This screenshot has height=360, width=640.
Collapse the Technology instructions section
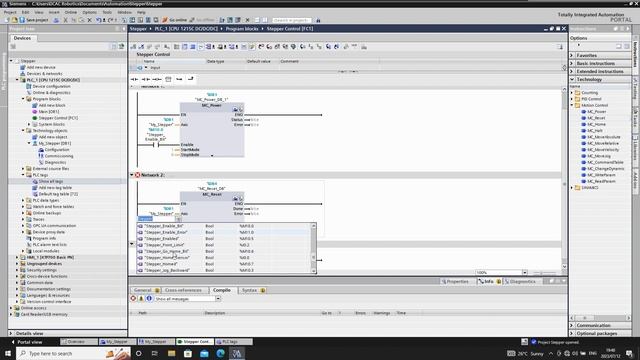click(572, 79)
